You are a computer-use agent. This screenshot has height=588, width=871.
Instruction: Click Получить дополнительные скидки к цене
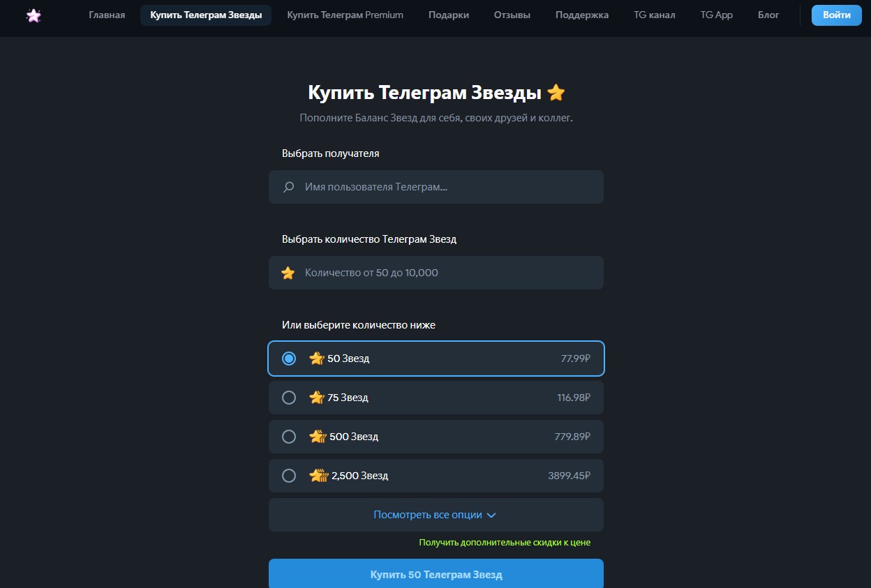click(505, 542)
